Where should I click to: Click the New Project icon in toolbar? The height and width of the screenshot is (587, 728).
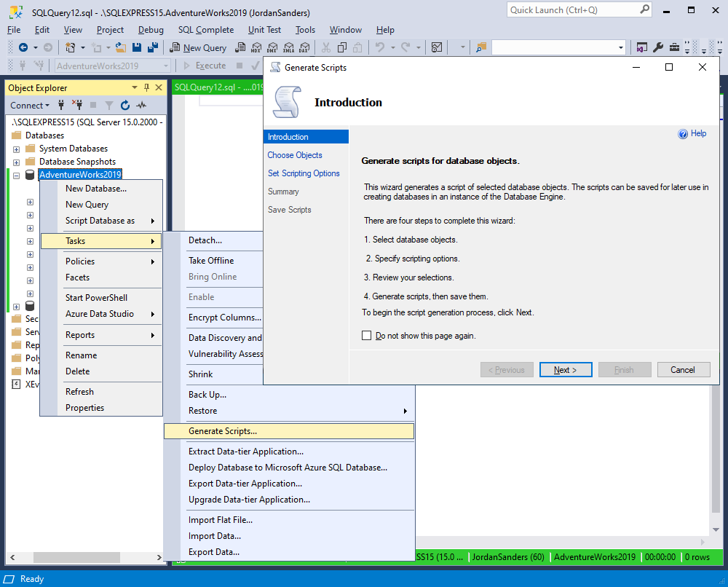pos(70,47)
